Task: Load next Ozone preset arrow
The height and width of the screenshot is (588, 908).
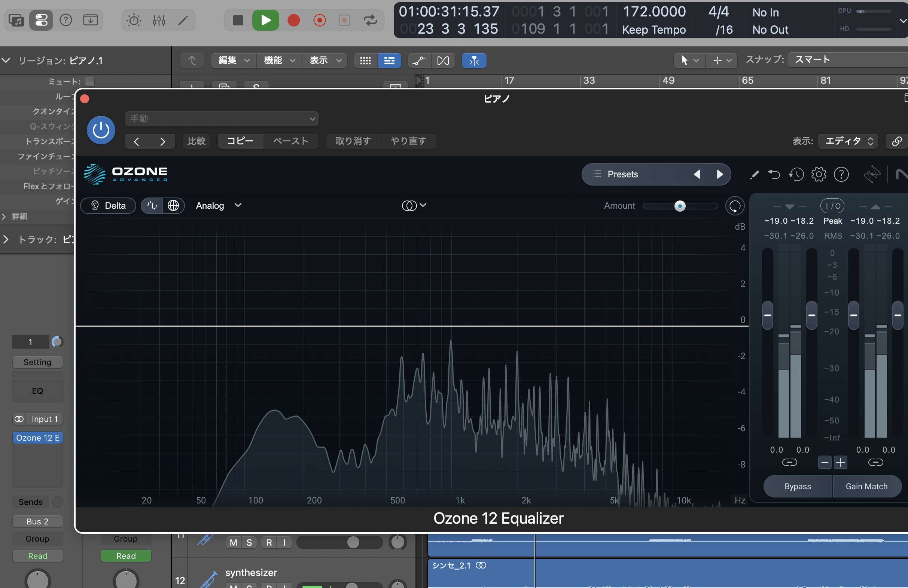Action: tap(720, 174)
